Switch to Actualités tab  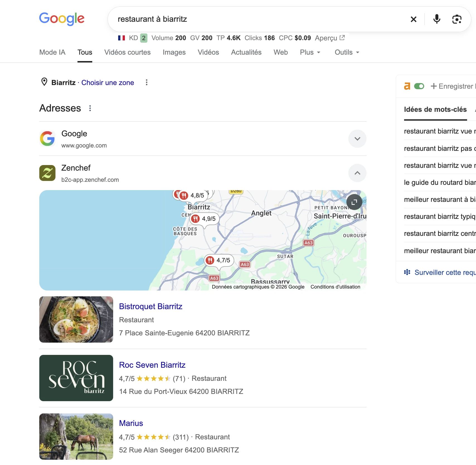tap(246, 52)
